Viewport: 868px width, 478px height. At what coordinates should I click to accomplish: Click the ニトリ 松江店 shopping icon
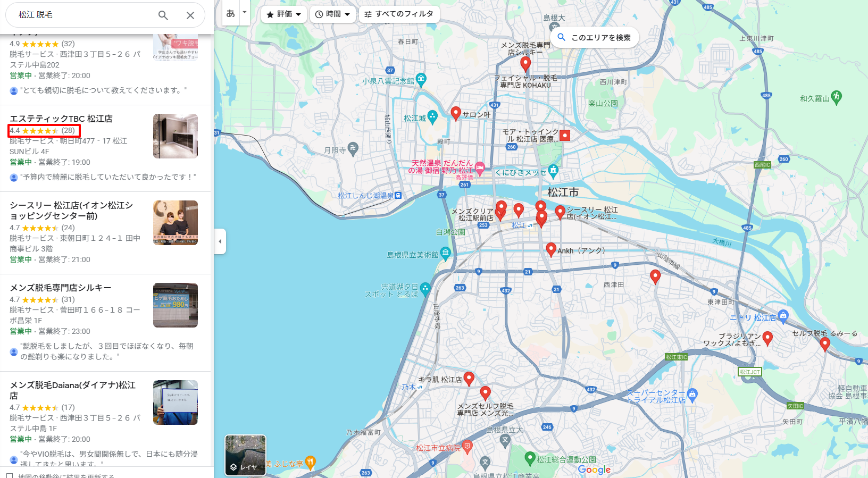click(783, 316)
